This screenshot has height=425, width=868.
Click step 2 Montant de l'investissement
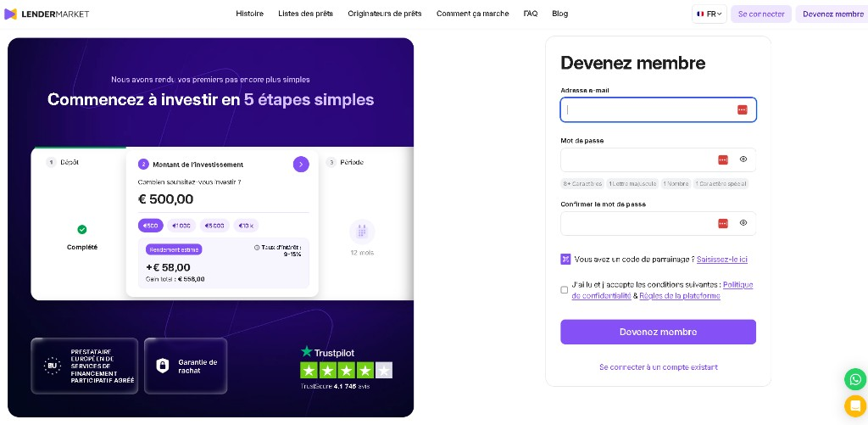click(x=191, y=165)
